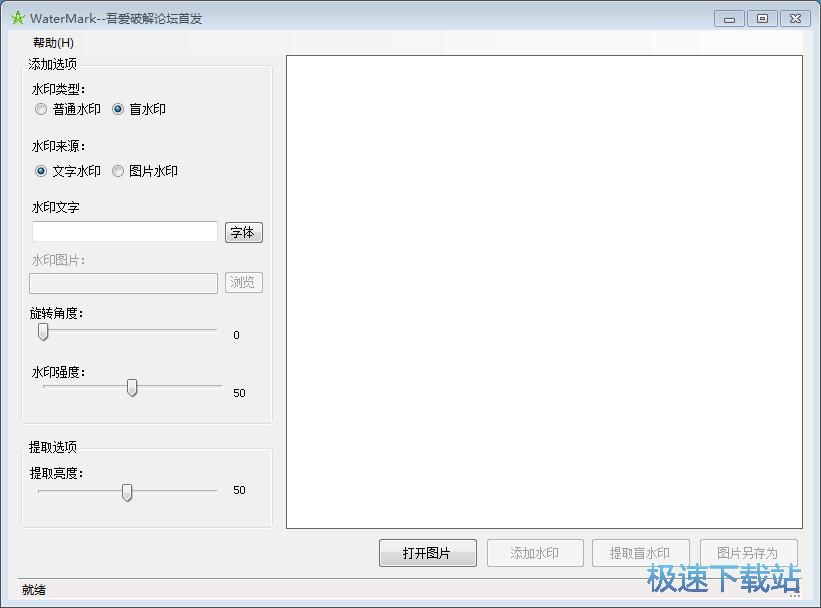Viewport: 821px width, 608px height.
Task: Click the 提取选项 group title
Action: point(52,447)
